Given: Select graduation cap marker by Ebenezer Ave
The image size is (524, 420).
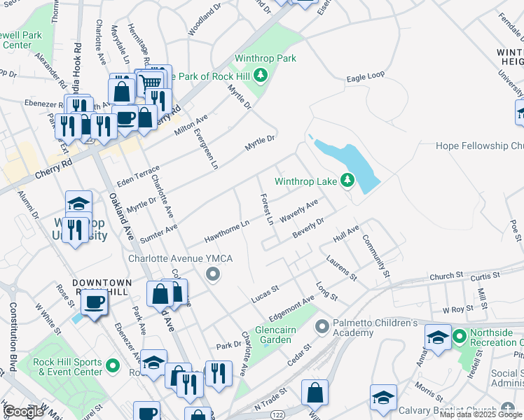Looking at the screenshot, I should (x=153, y=363).
